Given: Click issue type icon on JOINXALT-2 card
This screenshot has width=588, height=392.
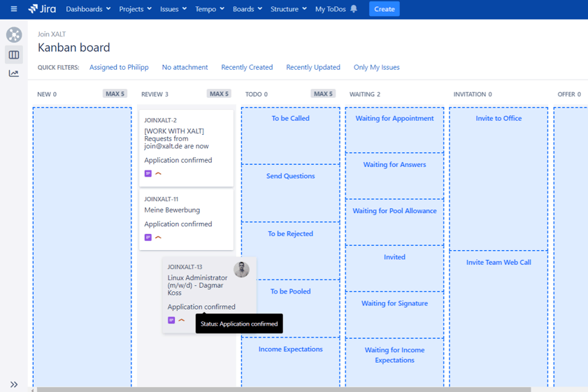Looking at the screenshot, I should pyautogui.click(x=148, y=173).
